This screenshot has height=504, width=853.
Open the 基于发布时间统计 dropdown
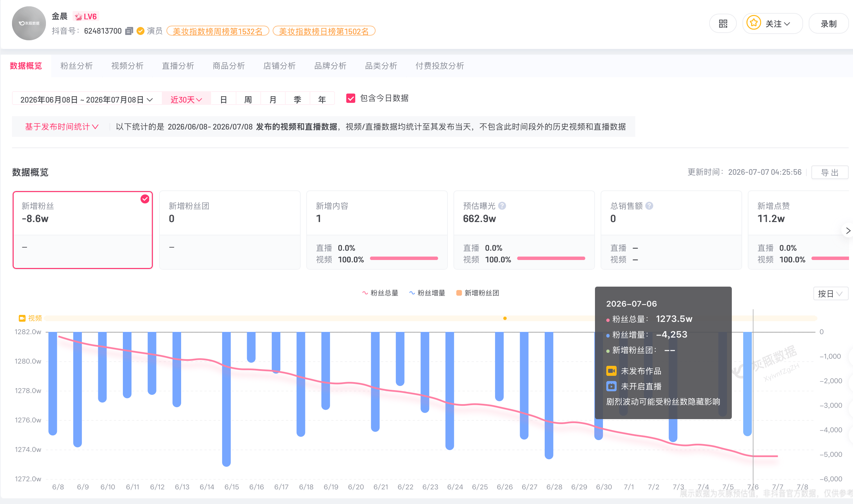[x=62, y=127]
